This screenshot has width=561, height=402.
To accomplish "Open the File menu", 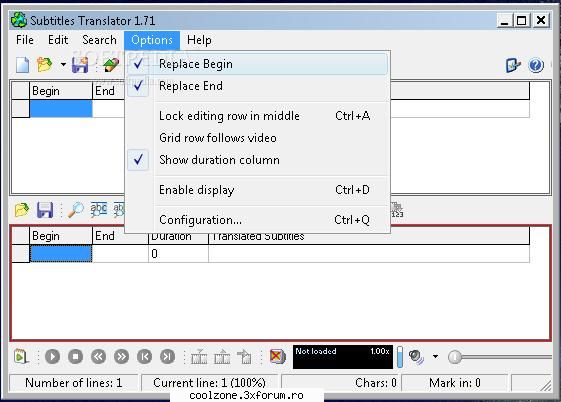I will click(25, 40).
